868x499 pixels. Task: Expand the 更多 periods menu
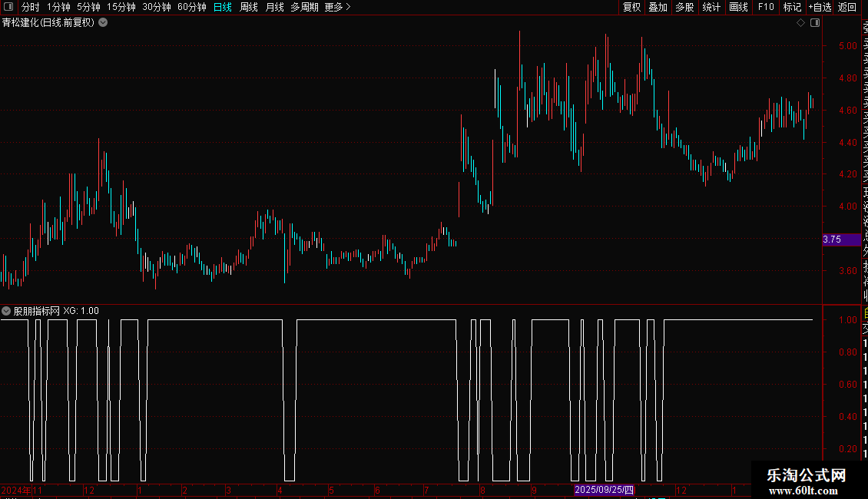pos(338,7)
